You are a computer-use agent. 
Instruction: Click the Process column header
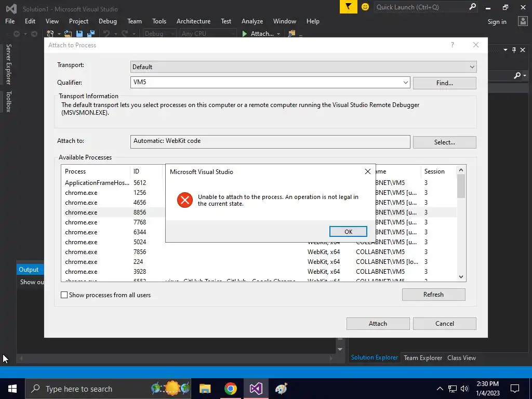(96, 171)
